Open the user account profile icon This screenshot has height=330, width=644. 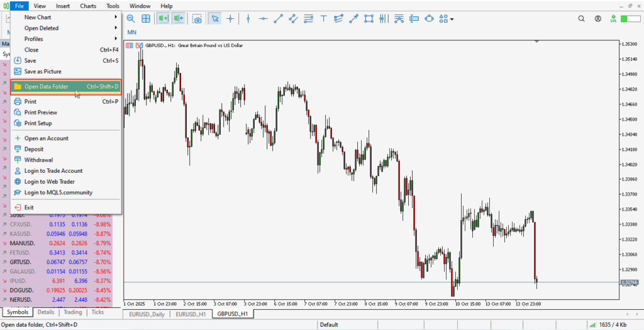598,19
